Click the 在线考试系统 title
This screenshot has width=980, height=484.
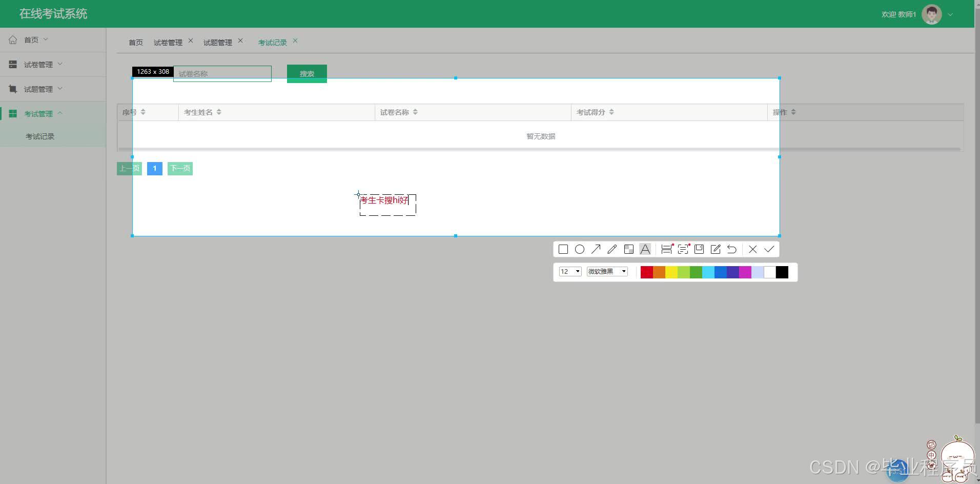coord(53,14)
